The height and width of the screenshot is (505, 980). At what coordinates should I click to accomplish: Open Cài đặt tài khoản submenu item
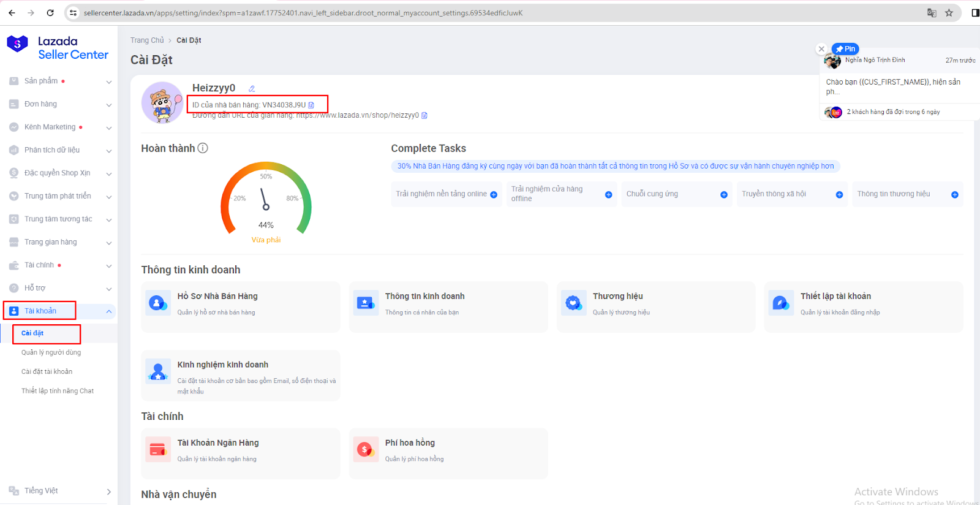pyautogui.click(x=47, y=371)
